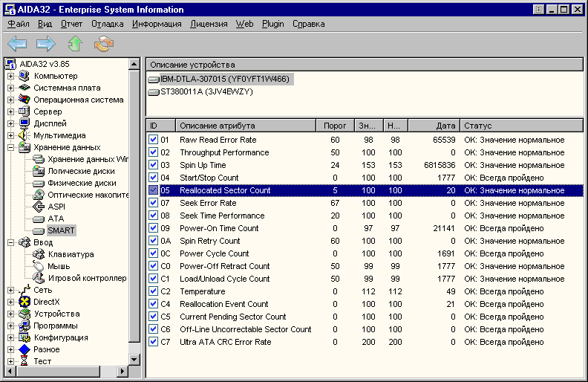This screenshot has width=588, height=382.
Task: Open the Лицензия menu
Action: click(x=209, y=24)
